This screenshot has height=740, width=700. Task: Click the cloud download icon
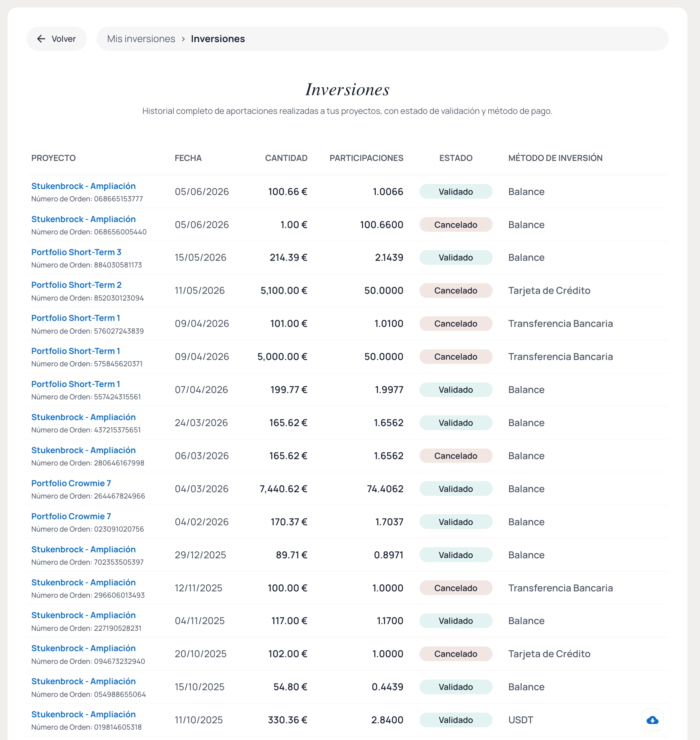(x=652, y=720)
